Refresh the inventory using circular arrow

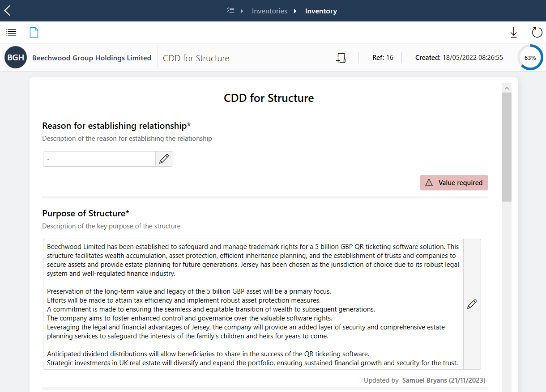537,32
